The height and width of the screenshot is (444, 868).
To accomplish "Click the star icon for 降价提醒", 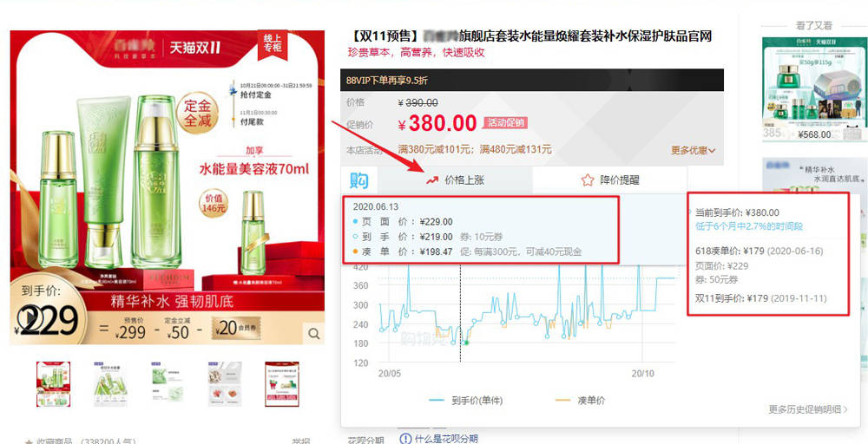I will point(588,180).
